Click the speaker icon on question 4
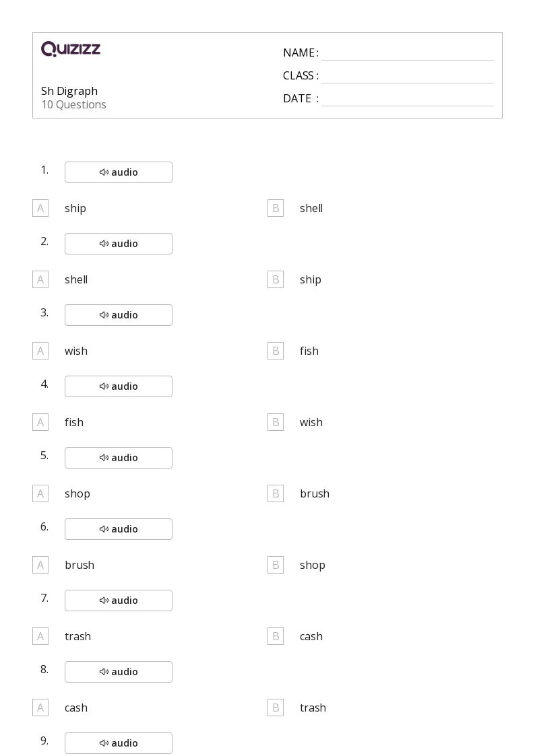The image size is (535, 756). [x=104, y=386]
